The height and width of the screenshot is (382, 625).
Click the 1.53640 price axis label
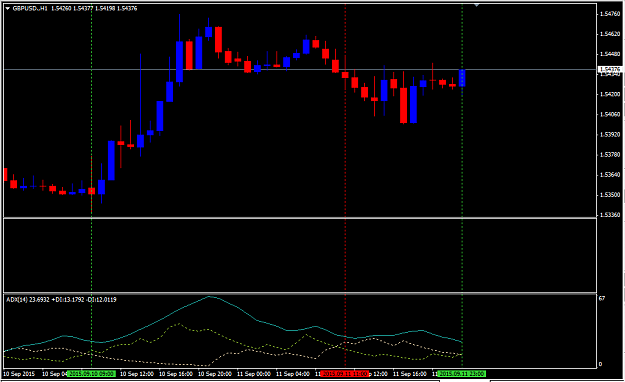click(610, 175)
